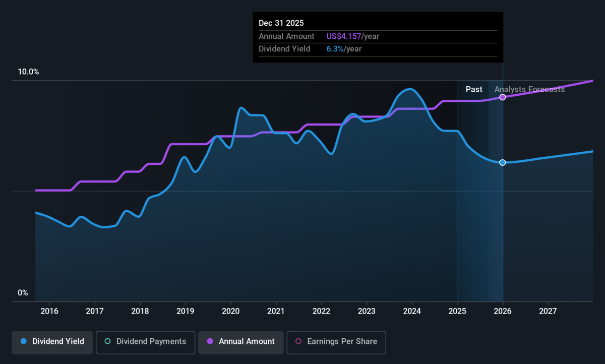Toggle the Annual Amount legend button
Screen dimensions: 605x364
click(240, 342)
